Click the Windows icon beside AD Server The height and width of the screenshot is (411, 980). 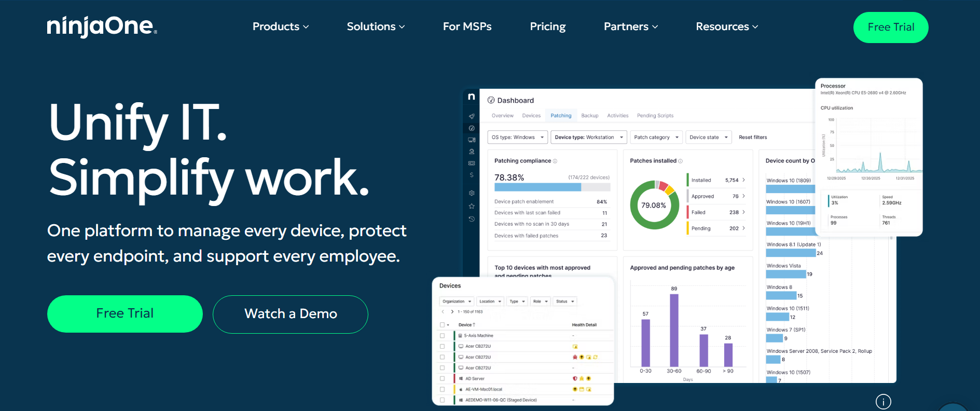coord(461,379)
